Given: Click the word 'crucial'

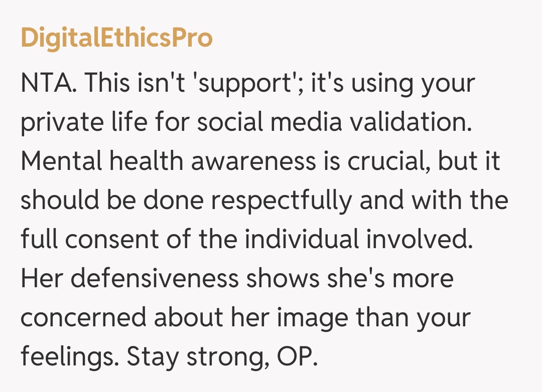Looking at the screenshot, I should (380, 162).
